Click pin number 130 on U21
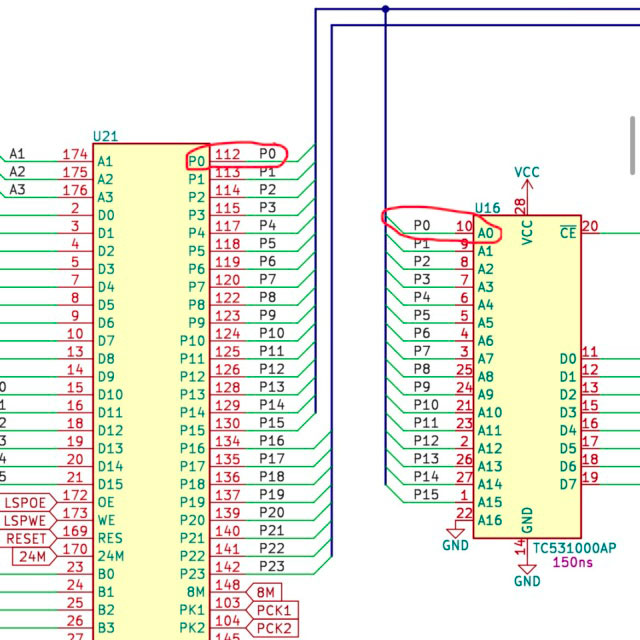The image size is (640, 640). pos(227,423)
